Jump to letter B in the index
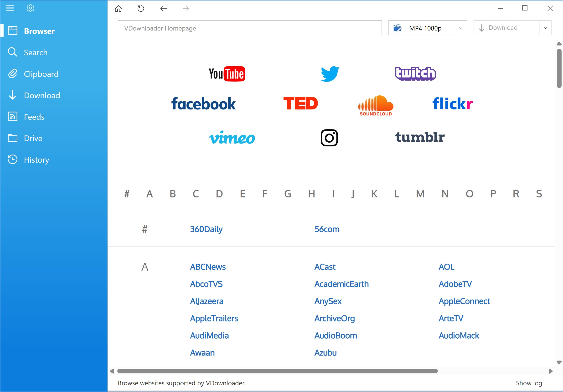 pyautogui.click(x=173, y=194)
